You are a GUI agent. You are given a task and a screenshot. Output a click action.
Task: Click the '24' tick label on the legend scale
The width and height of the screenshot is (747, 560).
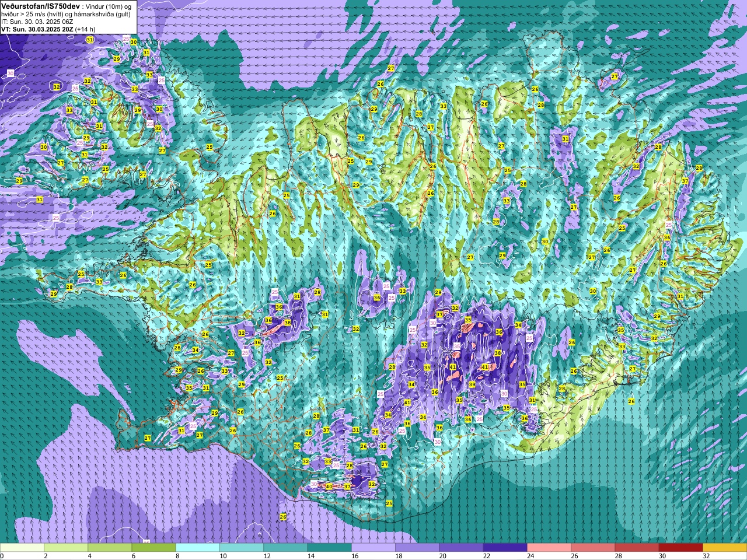(x=530, y=556)
